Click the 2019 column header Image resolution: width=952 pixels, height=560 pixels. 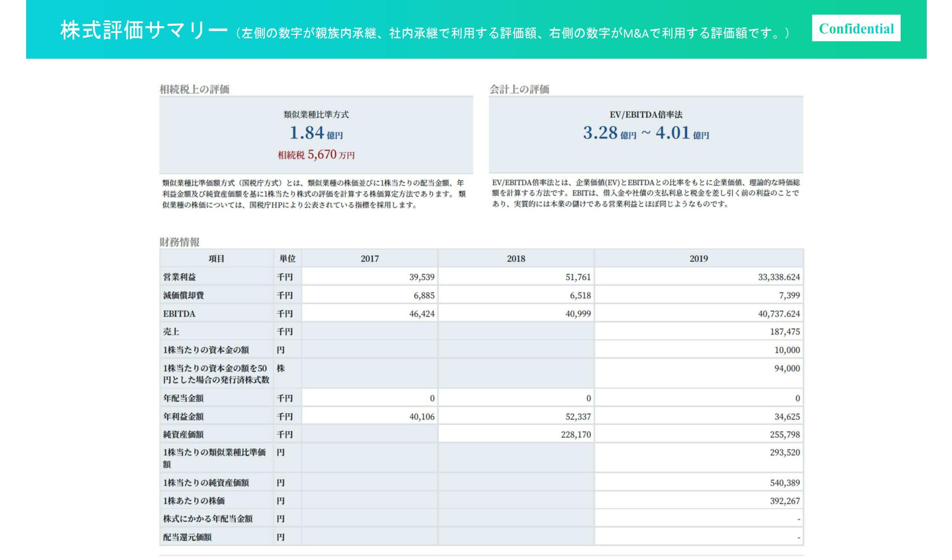pyautogui.click(x=698, y=259)
